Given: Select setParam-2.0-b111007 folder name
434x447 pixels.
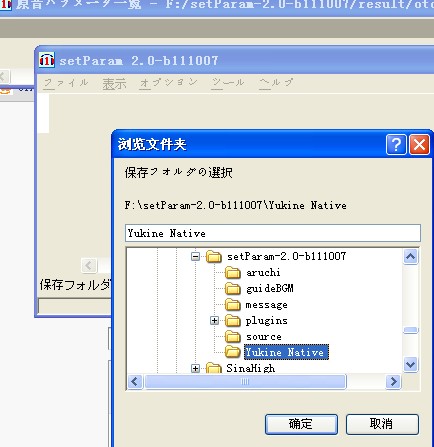Looking at the screenshot, I should (286, 256).
